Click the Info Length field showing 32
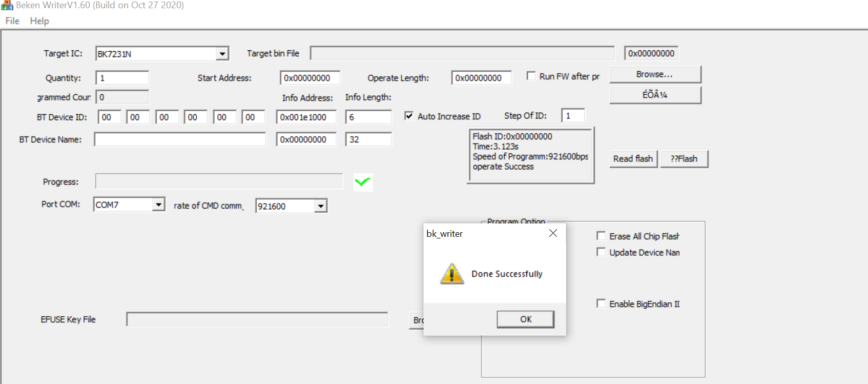 point(368,139)
